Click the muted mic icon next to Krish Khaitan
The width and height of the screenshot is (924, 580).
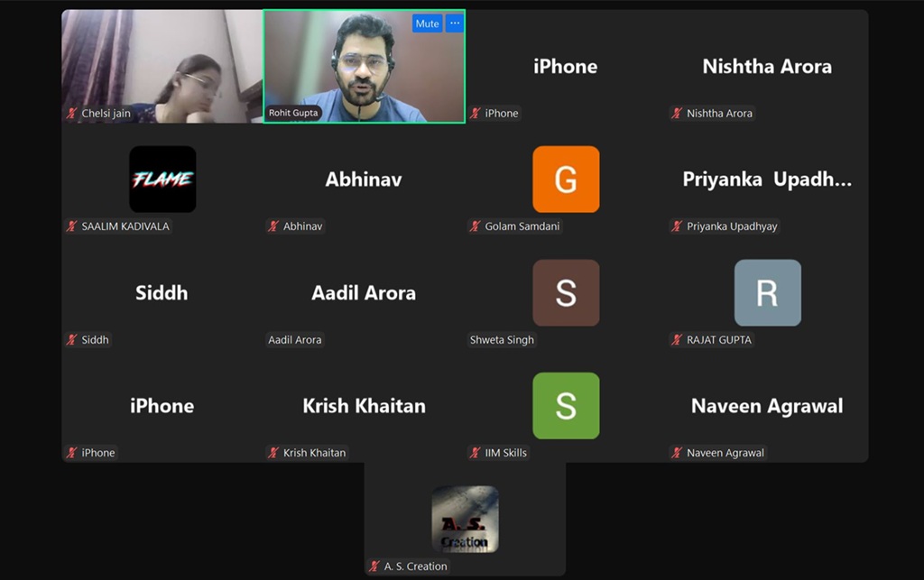point(273,453)
